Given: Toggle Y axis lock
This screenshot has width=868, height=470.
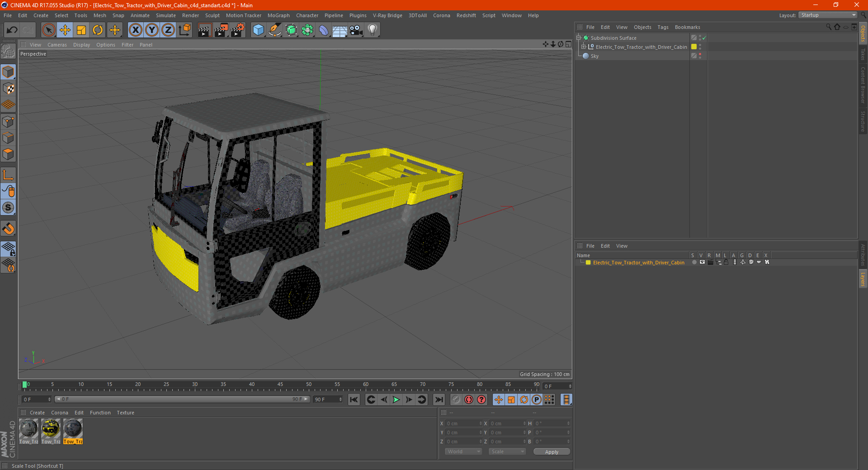Looking at the screenshot, I should pyautogui.click(x=152, y=30).
